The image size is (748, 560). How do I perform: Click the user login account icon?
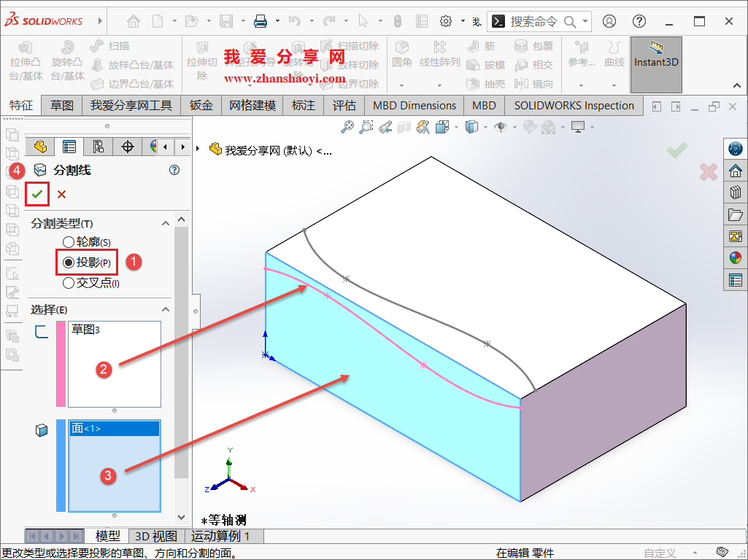pos(609,21)
